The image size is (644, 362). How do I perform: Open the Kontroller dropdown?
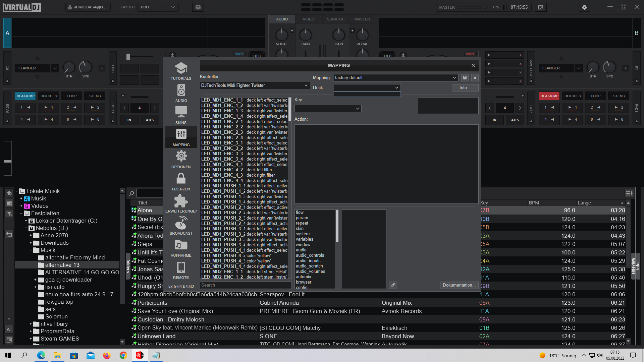click(x=255, y=85)
